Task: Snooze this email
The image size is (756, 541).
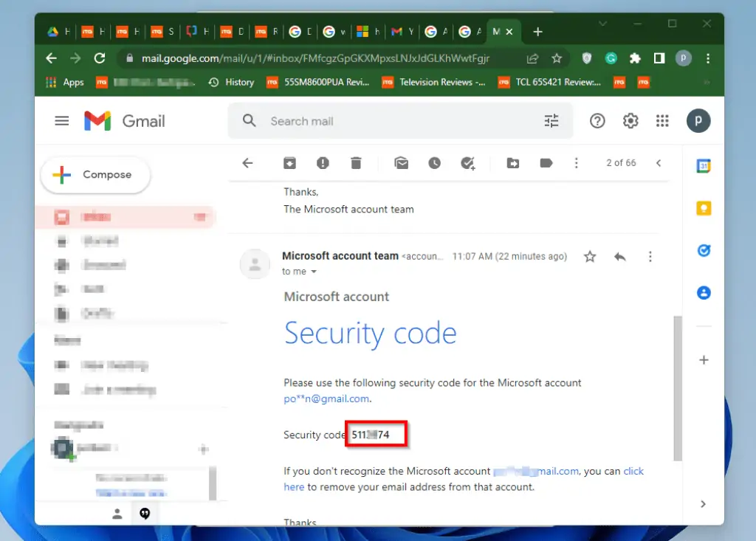Action: (435, 162)
